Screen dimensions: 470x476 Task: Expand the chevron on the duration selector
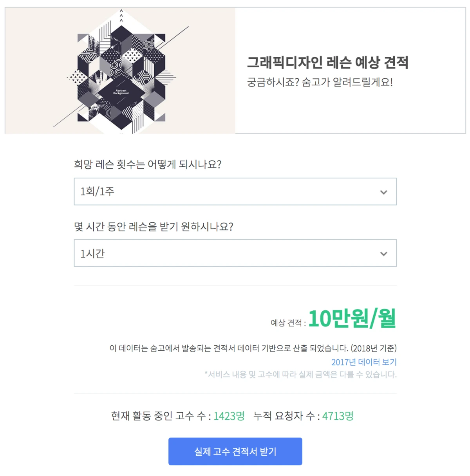coord(383,253)
